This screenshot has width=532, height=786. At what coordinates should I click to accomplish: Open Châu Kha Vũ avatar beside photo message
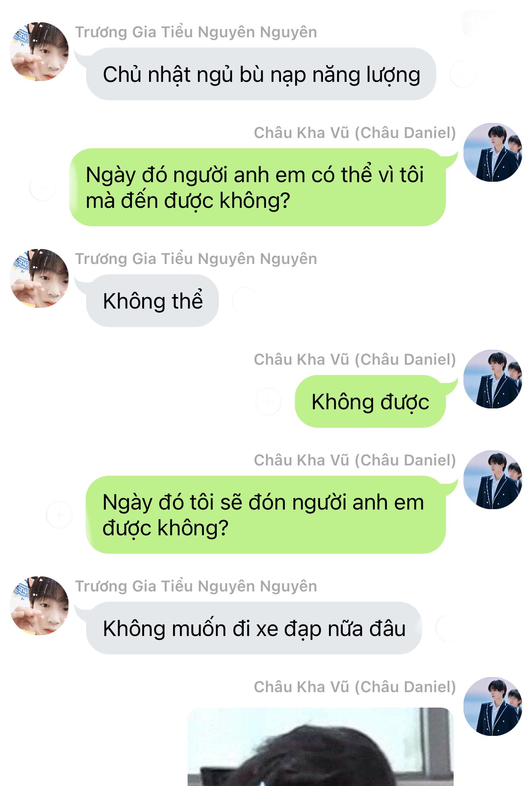coord(493,706)
